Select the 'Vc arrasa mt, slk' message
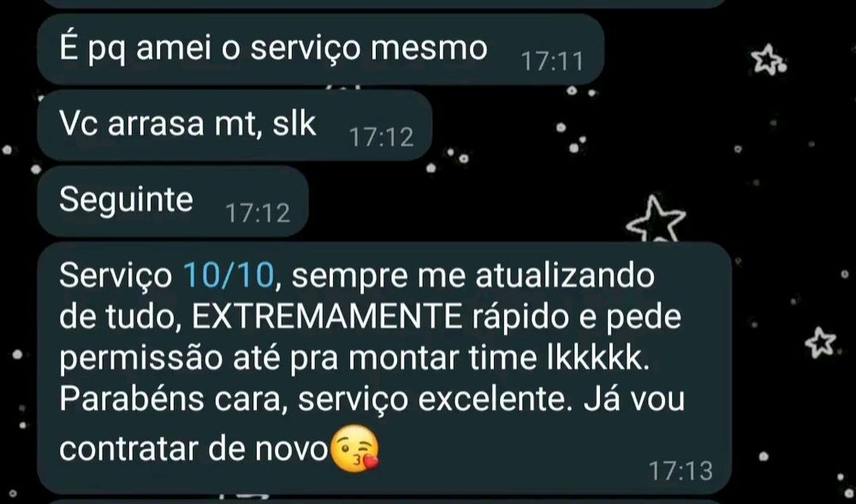Image resolution: width=856 pixels, height=504 pixels. pos(235,126)
